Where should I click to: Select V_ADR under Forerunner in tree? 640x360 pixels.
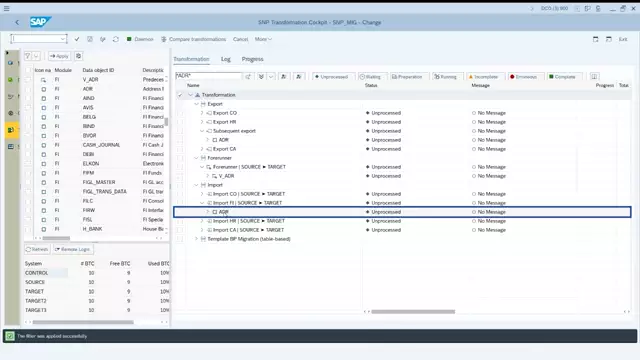coord(226,176)
